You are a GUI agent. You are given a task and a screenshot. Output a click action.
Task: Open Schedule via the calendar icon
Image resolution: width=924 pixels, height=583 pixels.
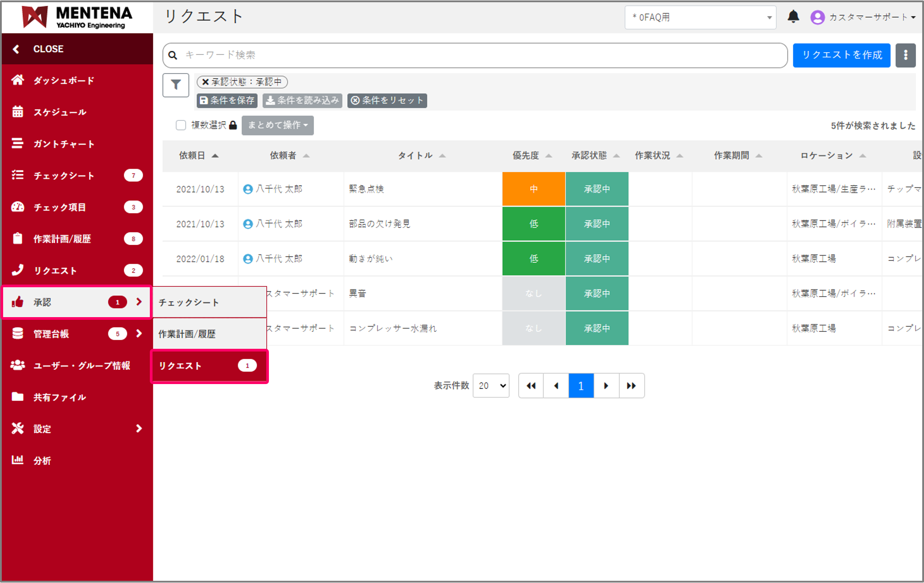[x=18, y=112]
